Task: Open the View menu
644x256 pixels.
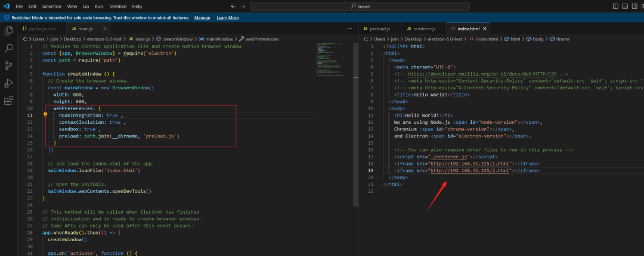Action: click(72, 6)
